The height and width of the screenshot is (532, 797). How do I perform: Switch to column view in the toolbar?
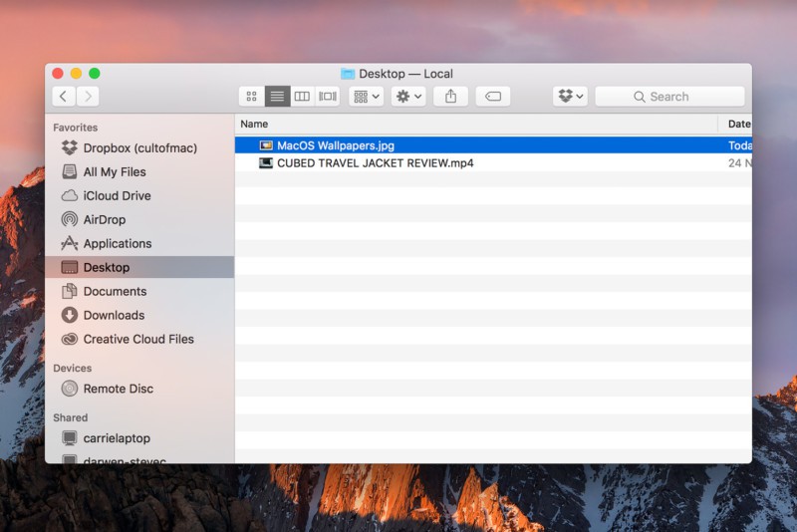(303, 97)
